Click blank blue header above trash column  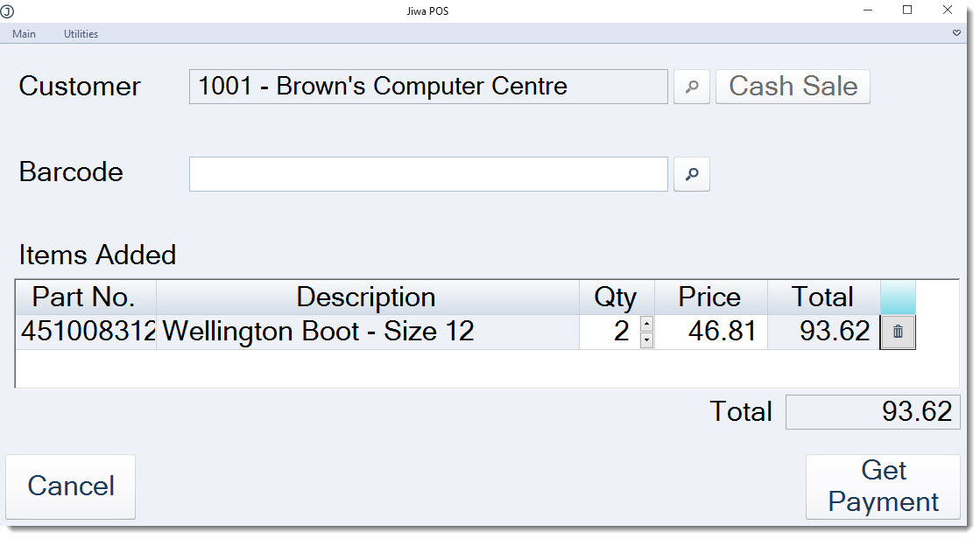(898, 297)
